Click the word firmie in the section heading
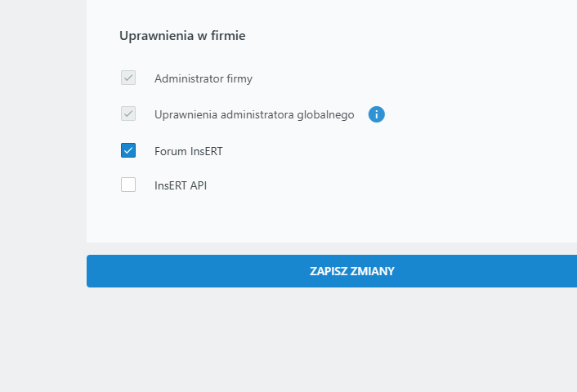577x392 pixels. pyautogui.click(x=229, y=36)
